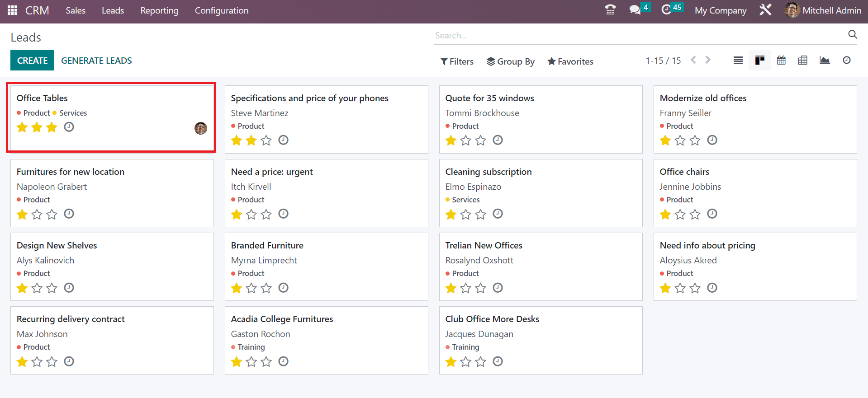Viewport: 868px width, 398px height.
Task: Switch to activity view
Action: [x=847, y=60]
